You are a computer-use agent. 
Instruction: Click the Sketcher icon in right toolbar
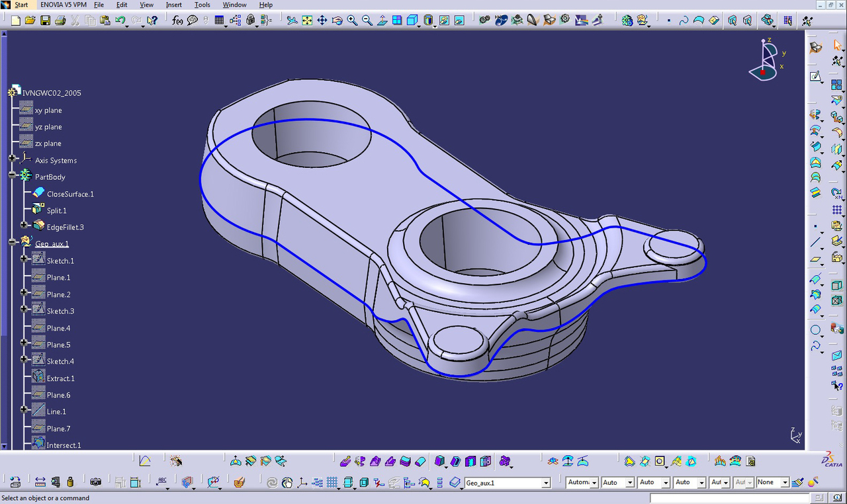pos(816,77)
